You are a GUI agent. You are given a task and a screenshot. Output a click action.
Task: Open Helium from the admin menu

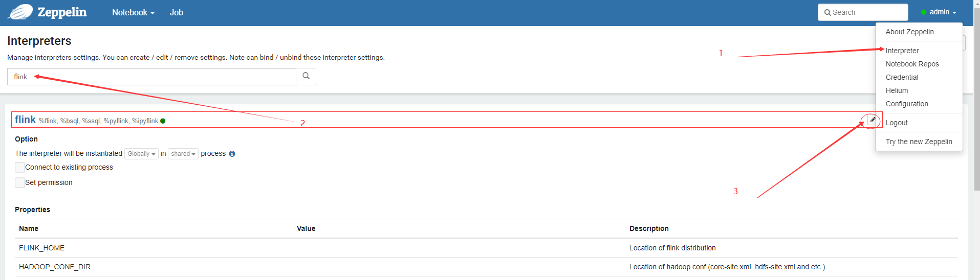897,90
